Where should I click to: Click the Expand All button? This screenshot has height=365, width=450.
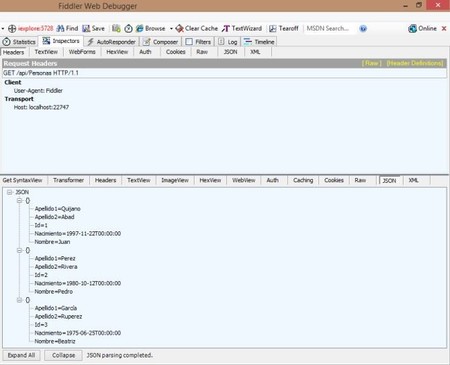(x=21, y=355)
